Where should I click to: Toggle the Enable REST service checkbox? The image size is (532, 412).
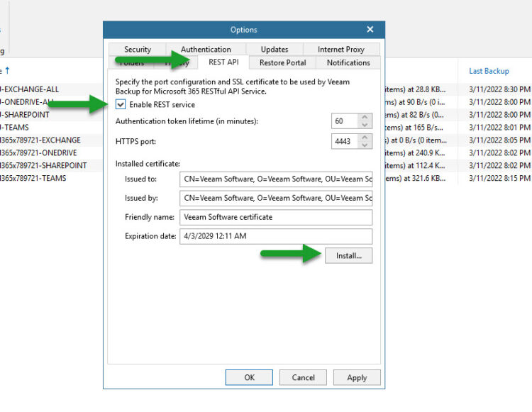[121, 104]
